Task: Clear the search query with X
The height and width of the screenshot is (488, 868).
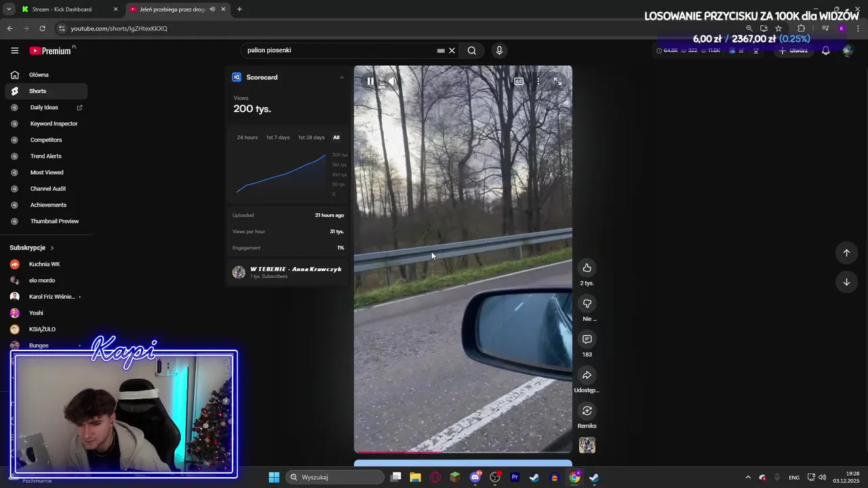Action: 452,50
